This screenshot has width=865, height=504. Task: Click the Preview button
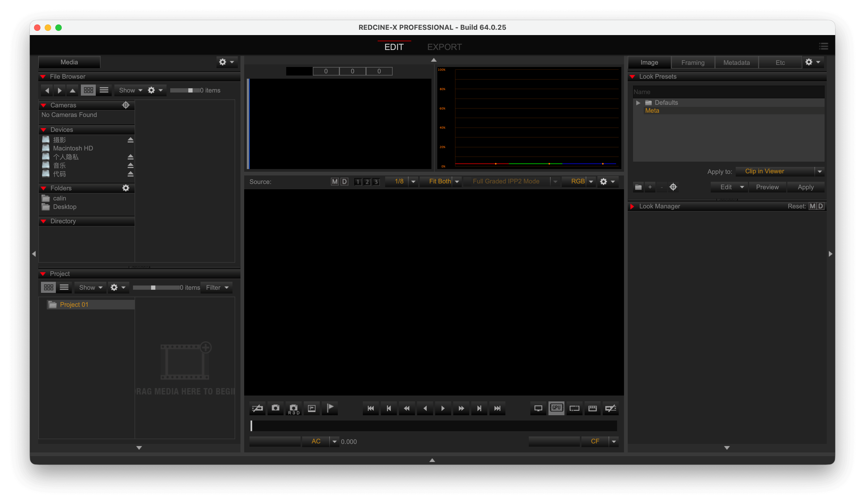point(767,187)
